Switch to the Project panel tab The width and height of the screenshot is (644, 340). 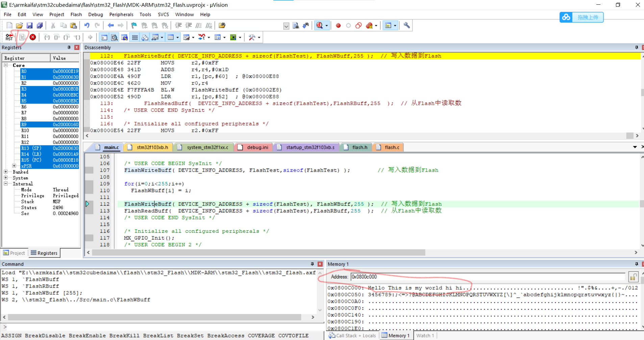(14, 253)
